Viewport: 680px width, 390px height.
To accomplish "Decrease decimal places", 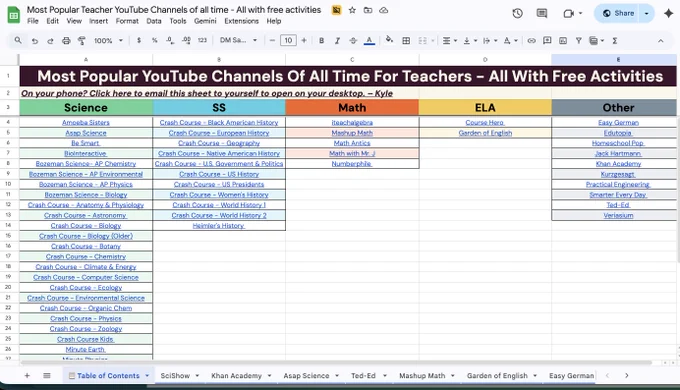I will coord(170,40).
